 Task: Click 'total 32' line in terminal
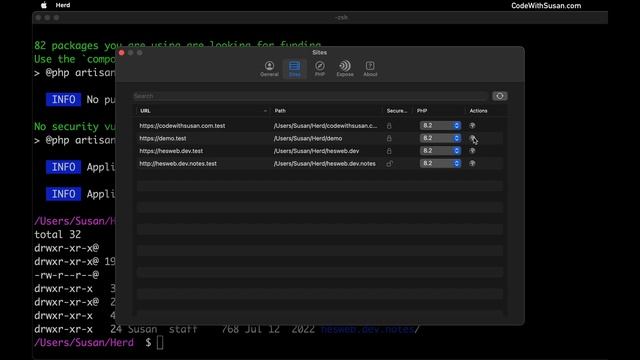click(x=58, y=235)
